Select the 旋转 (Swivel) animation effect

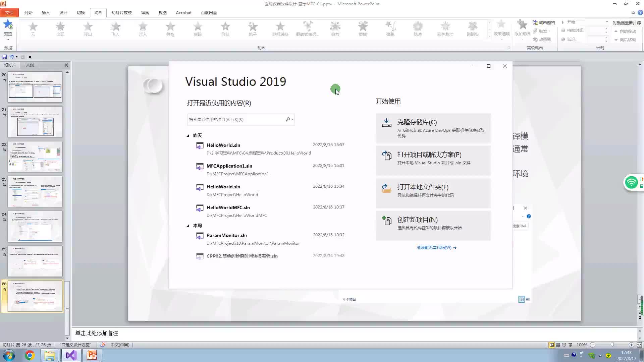point(363,29)
